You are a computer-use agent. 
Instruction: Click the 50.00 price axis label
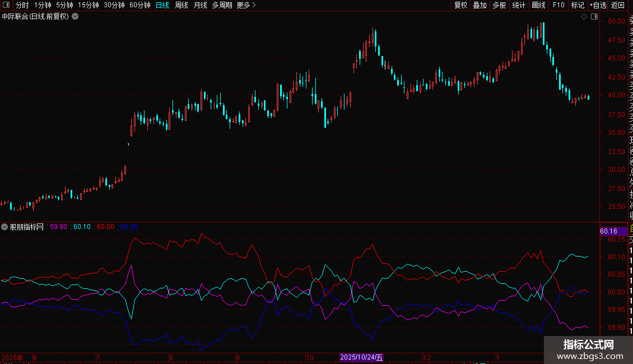616,21
